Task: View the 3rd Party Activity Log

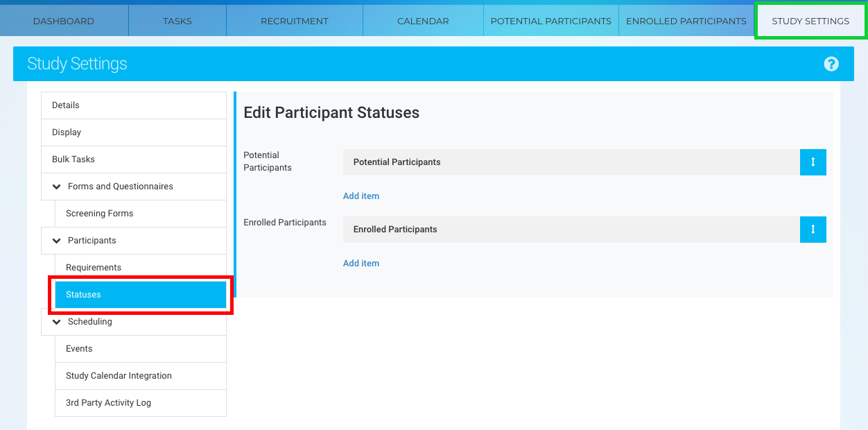Action: coord(108,403)
